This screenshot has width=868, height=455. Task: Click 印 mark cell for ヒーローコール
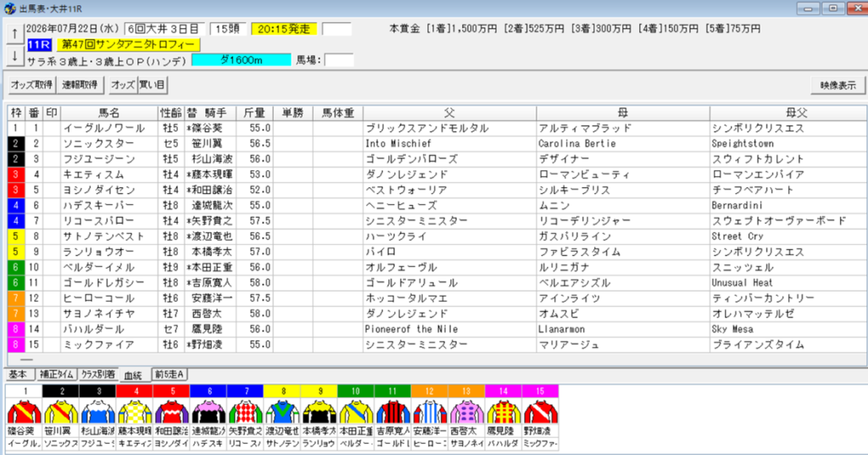52,297
